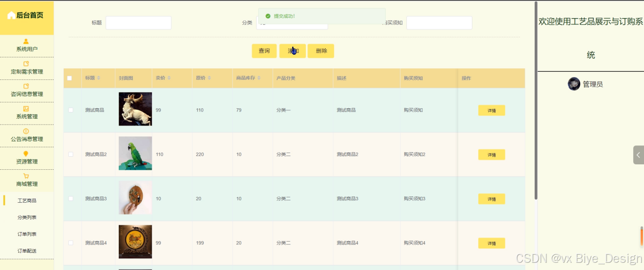Open 定制需求管理 sidebar icon
Viewport: 644px width, 270px height.
click(x=26, y=64)
